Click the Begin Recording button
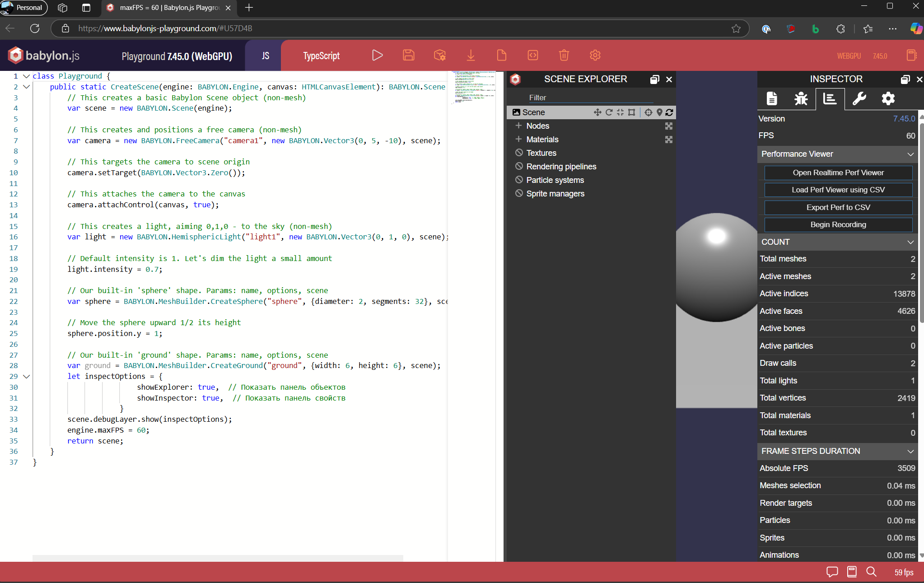 (x=838, y=225)
